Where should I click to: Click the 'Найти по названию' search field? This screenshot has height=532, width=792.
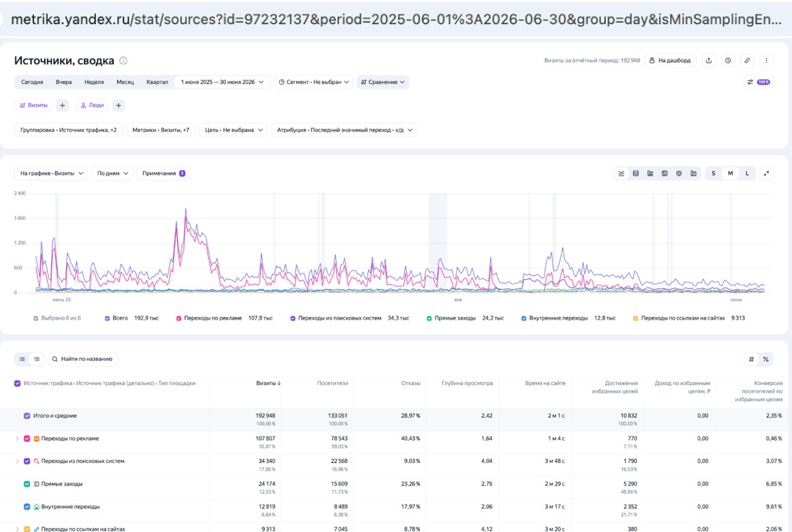coord(83,359)
